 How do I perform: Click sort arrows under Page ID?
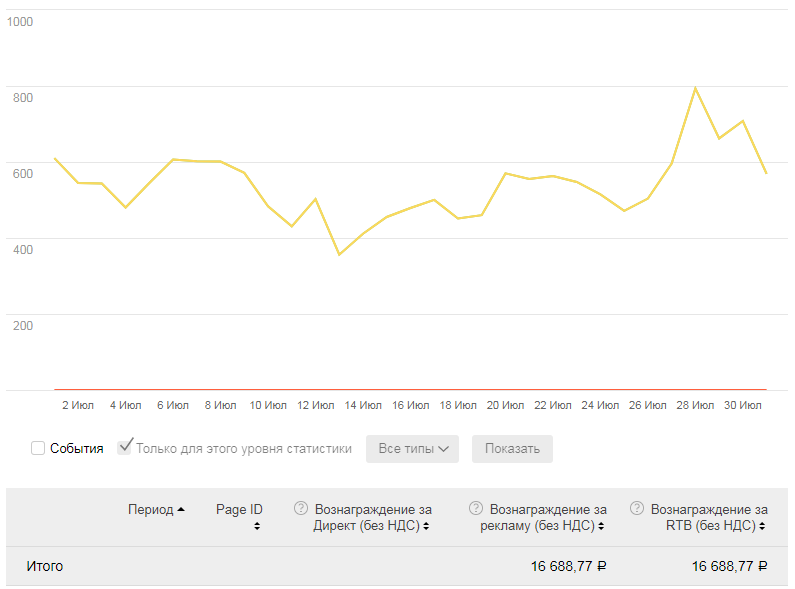(x=257, y=526)
